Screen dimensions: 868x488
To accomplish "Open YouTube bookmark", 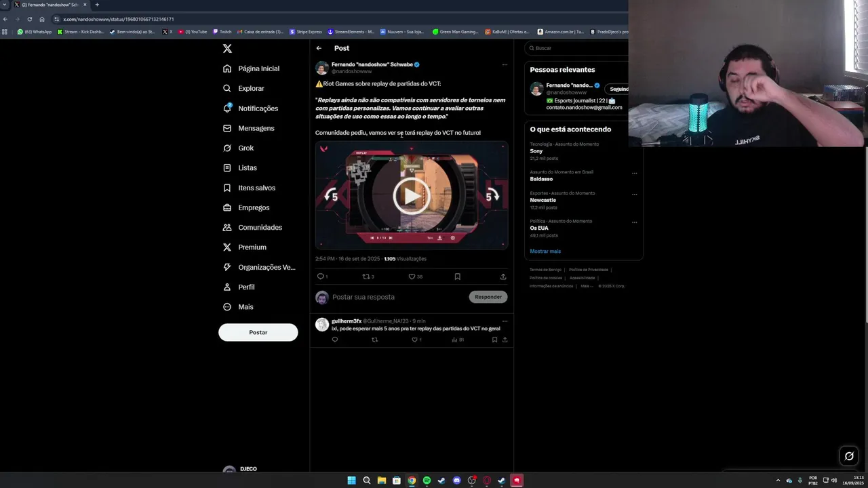I will coord(193,32).
